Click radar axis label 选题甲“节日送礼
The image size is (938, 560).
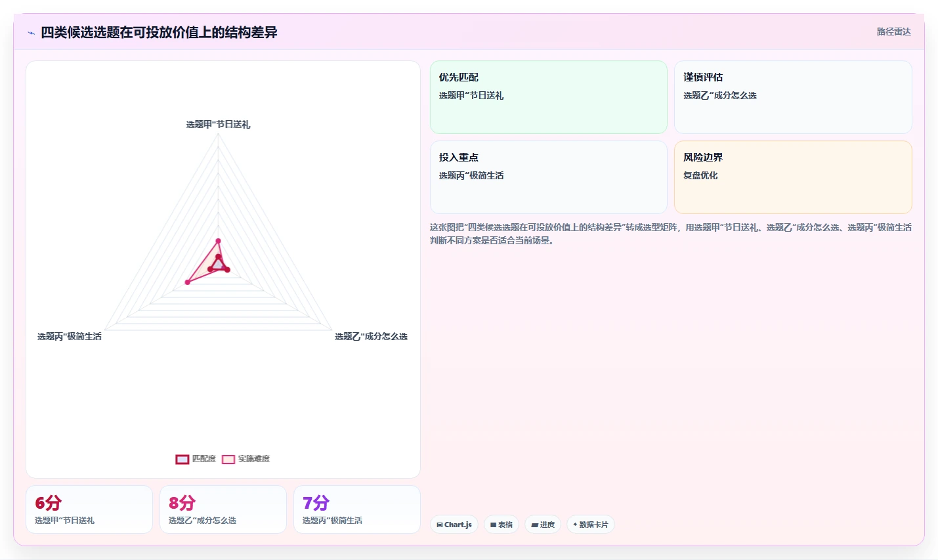[x=218, y=124]
